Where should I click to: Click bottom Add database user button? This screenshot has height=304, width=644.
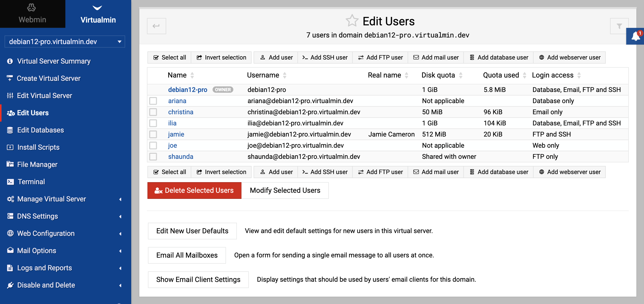click(499, 172)
